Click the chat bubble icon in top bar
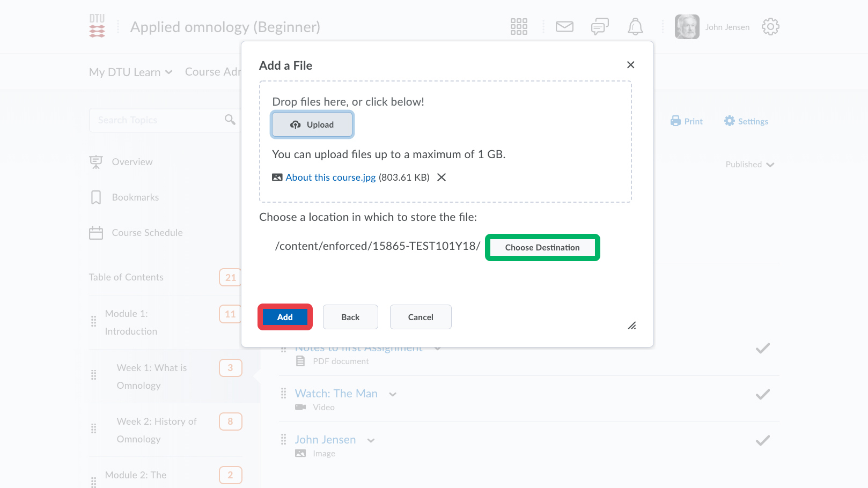868x488 pixels. (x=599, y=26)
